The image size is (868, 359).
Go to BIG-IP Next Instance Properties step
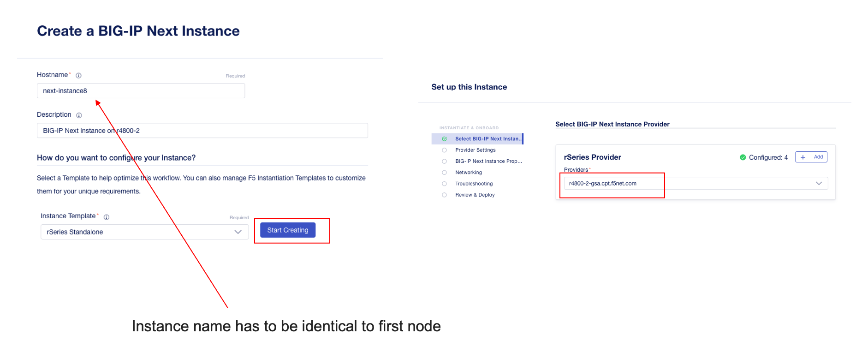[x=489, y=161]
